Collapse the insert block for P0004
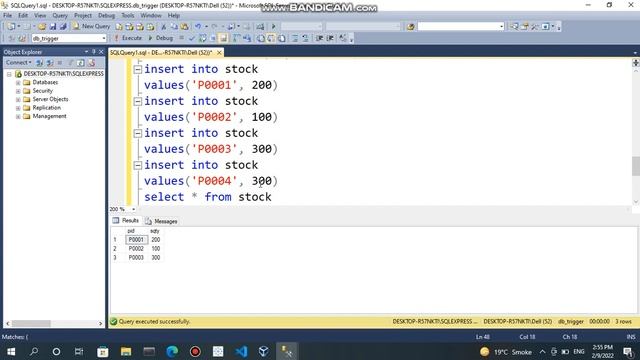This screenshot has width=640, height=360. tap(138, 165)
